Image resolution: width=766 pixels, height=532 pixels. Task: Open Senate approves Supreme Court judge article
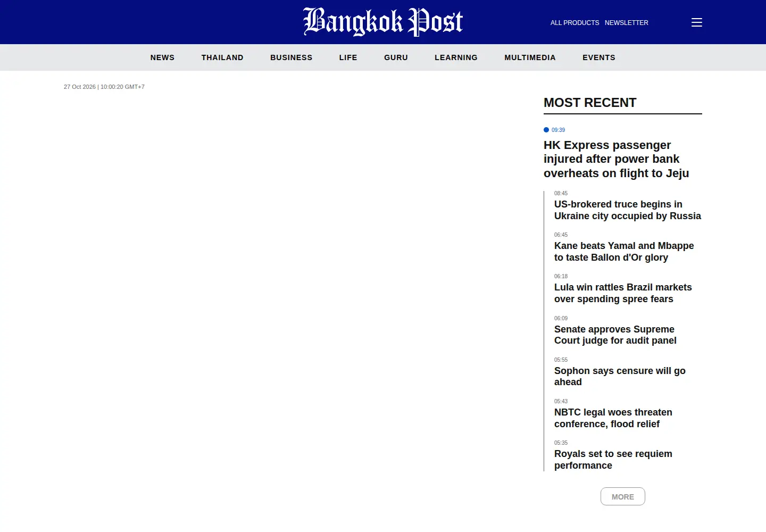pos(615,335)
